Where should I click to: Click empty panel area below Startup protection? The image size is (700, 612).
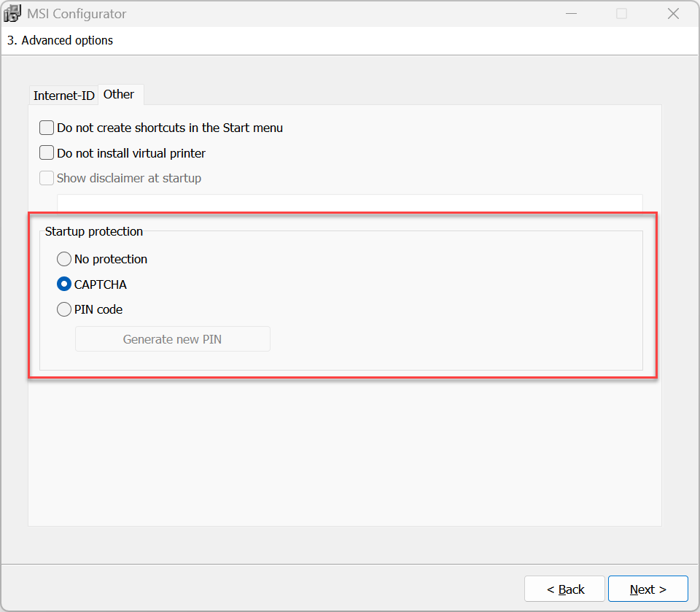click(x=344, y=452)
